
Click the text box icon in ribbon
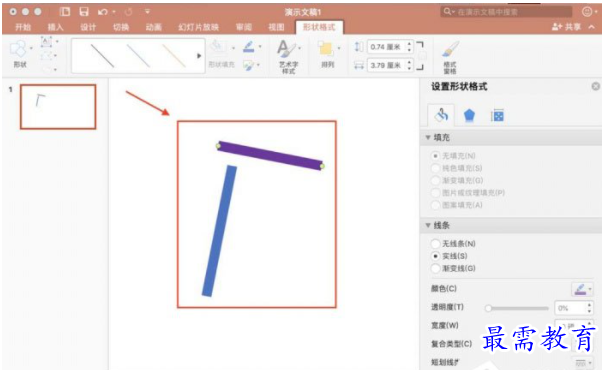coord(46,42)
